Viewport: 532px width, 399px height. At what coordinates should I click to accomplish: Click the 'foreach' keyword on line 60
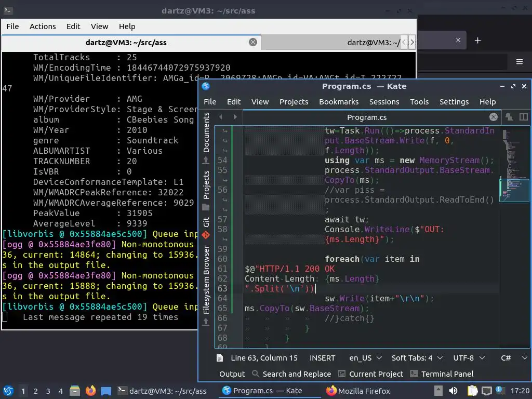(342, 259)
